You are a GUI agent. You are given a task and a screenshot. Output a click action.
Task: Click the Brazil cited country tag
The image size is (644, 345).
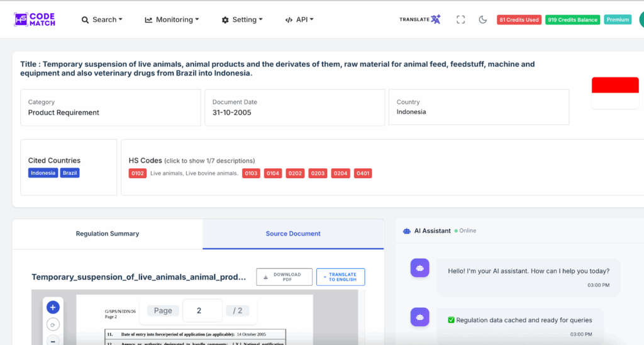pos(70,173)
